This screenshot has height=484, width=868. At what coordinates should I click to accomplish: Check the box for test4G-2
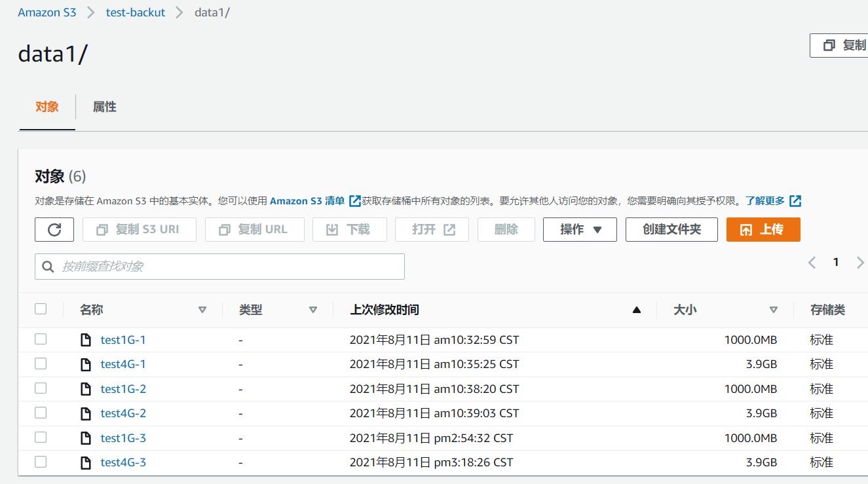click(x=41, y=412)
